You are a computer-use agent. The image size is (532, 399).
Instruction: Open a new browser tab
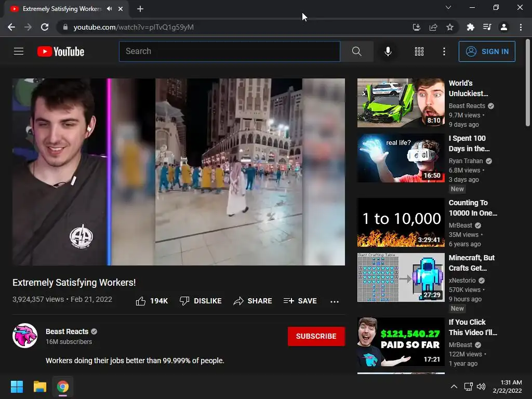(140, 9)
